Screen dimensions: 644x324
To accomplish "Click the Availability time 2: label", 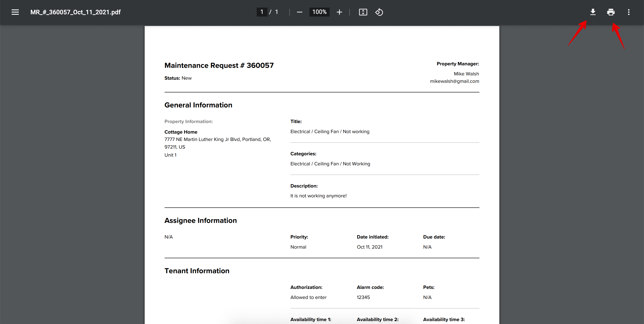I will pos(377,320).
